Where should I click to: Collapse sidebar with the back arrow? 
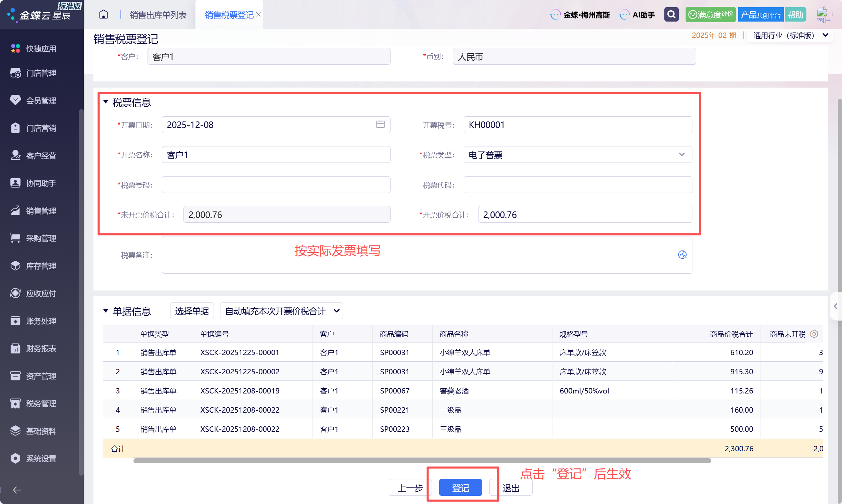[17, 490]
